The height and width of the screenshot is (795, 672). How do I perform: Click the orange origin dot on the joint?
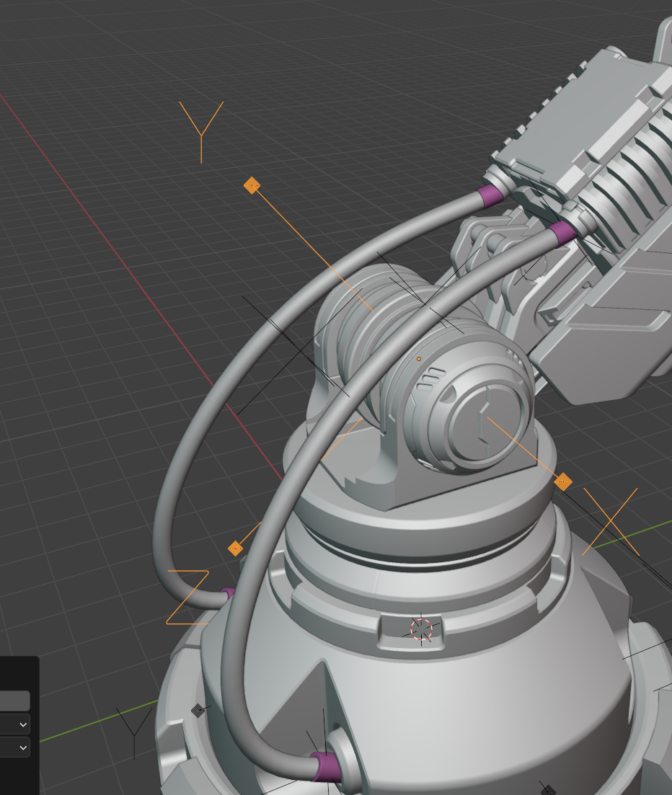(x=419, y=358)
